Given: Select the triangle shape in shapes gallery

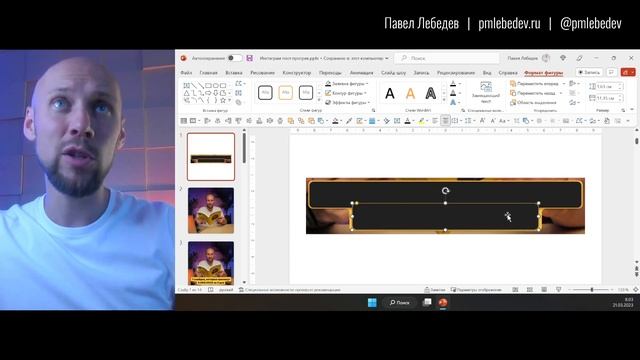Looking at the screenshot, I should pos(187,93).
